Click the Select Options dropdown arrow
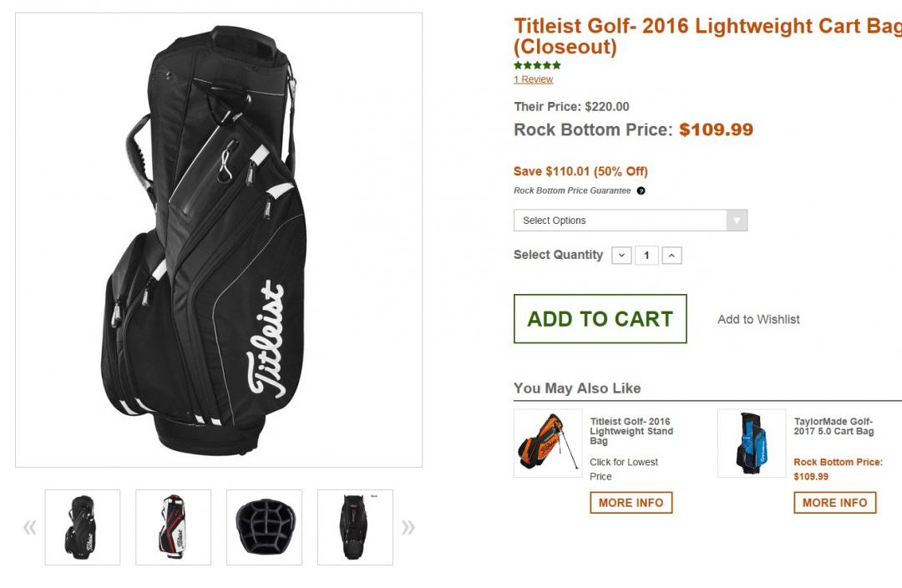 pyautogui.click(x=736, y=220)
